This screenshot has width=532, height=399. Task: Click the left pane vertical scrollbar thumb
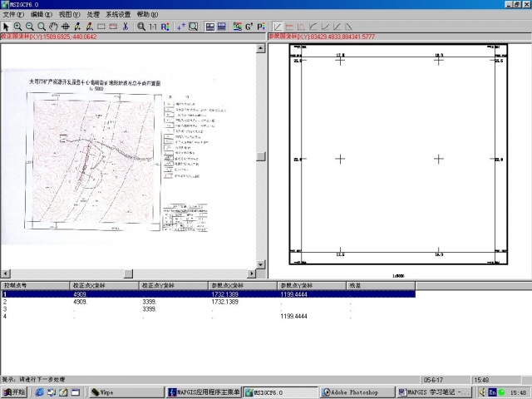click(x=261, y=156)
